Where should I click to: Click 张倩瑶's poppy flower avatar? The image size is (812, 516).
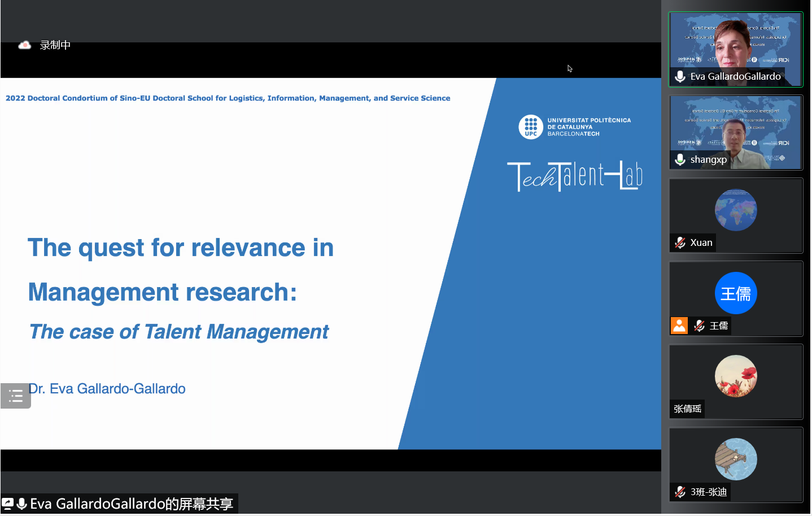[736, 376]
